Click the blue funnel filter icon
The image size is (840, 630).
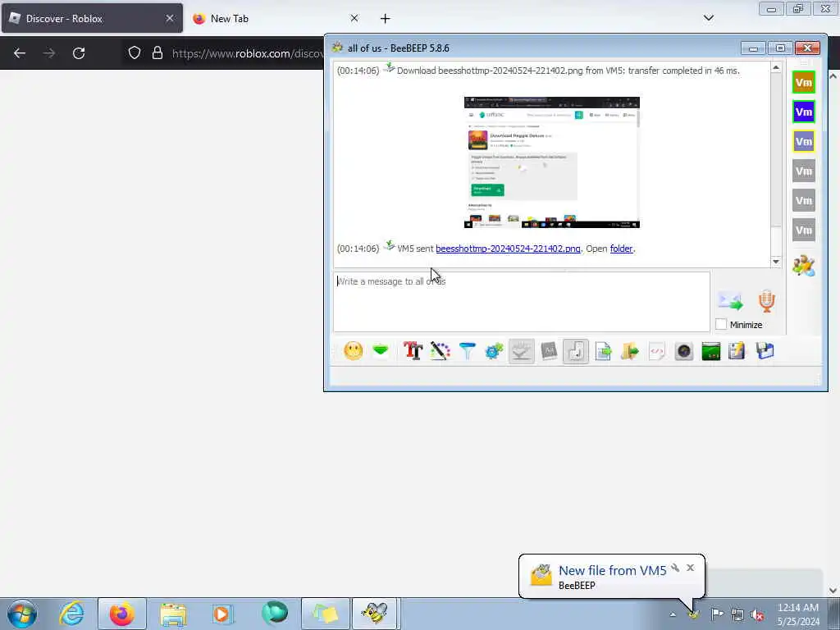click(x=467, y=351)
